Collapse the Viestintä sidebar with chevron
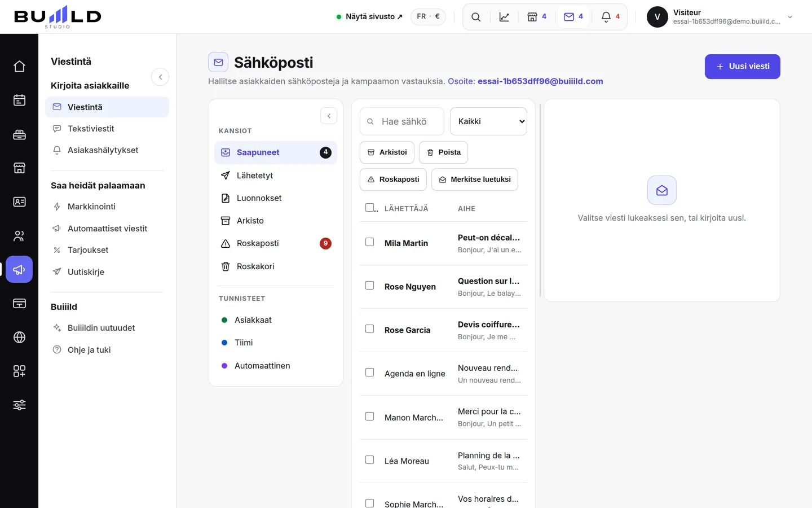The height and width of the screenshot is (508, 812). point(160,77)
